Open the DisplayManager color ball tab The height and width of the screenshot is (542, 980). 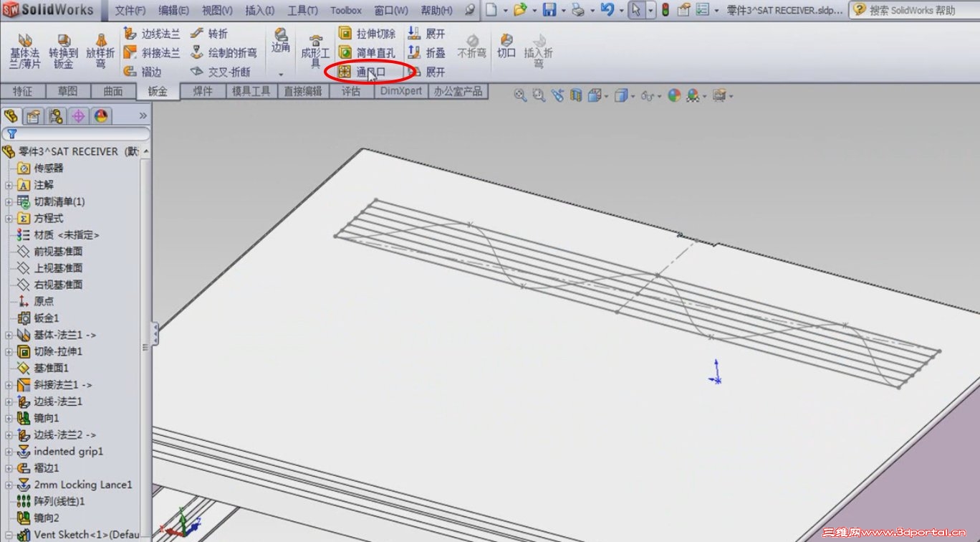(101, 116)
